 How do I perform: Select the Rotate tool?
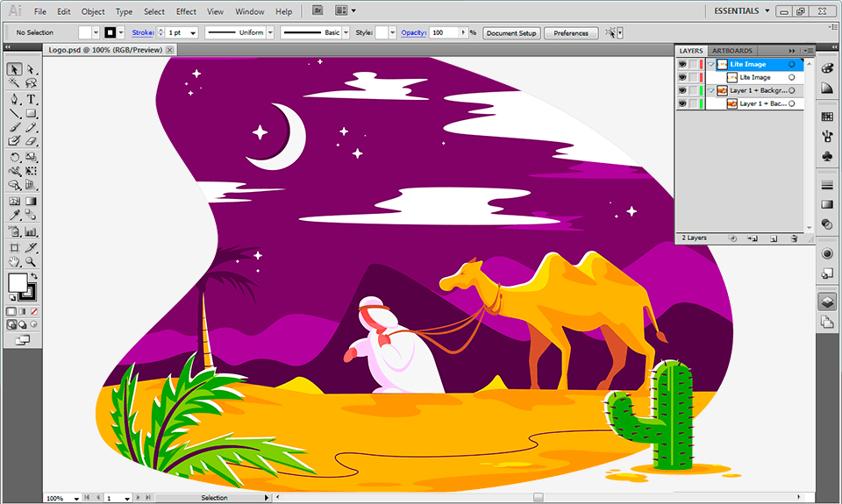point(15,157)
